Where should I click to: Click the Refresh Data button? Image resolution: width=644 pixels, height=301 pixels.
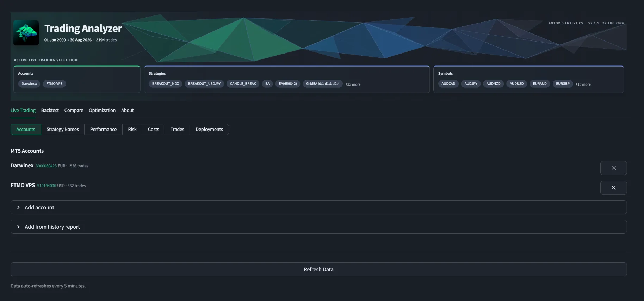tap(318, 269)
